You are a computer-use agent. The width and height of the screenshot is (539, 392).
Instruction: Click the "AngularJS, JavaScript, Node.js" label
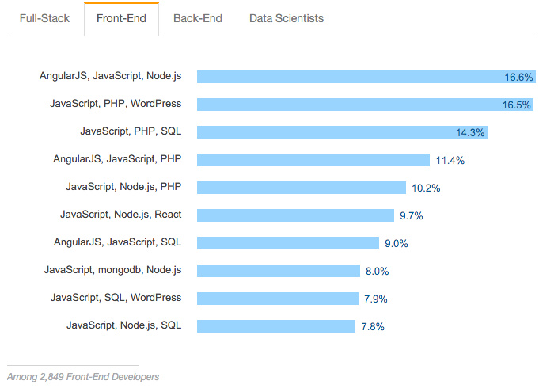pos(110,76)
